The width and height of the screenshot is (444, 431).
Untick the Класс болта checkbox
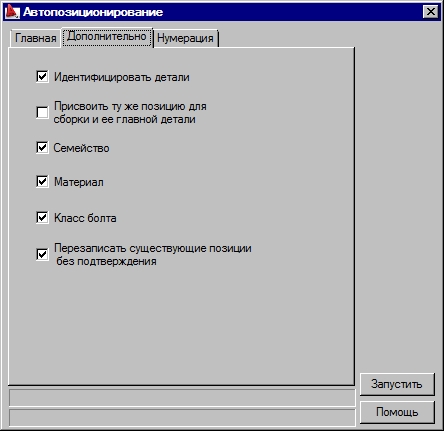42,218
